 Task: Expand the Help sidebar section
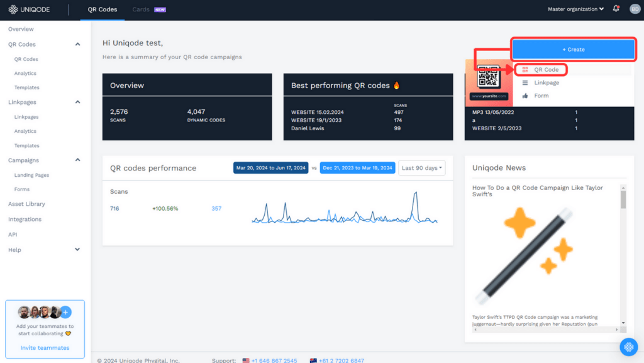(x=77, y=250)
